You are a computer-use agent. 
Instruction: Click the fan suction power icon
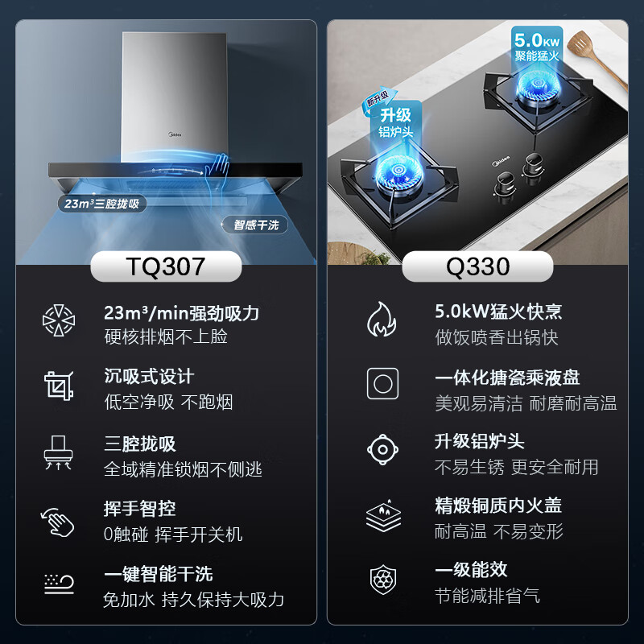59,320
